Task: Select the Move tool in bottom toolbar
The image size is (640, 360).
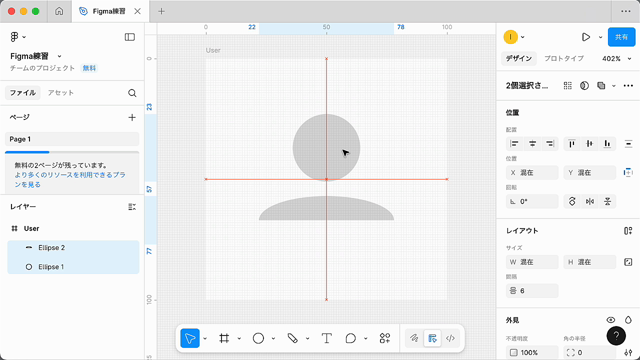Action: click(190, 338)
